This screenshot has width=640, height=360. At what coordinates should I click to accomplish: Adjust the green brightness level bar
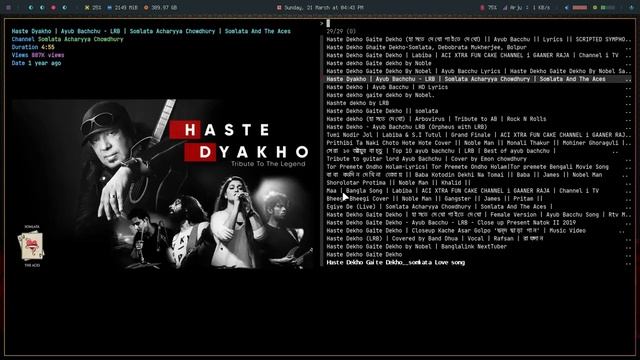tap(608, 7)
